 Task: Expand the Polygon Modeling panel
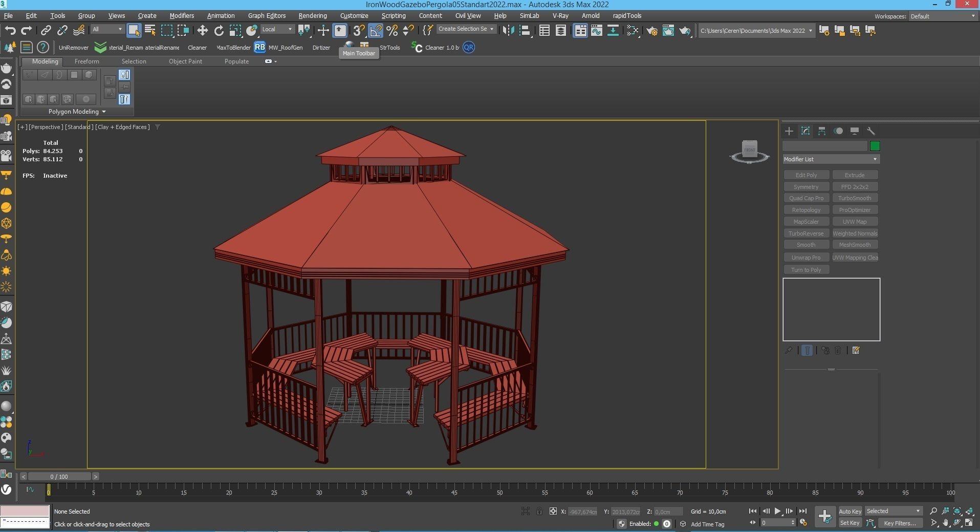click(x=77, y=112)
